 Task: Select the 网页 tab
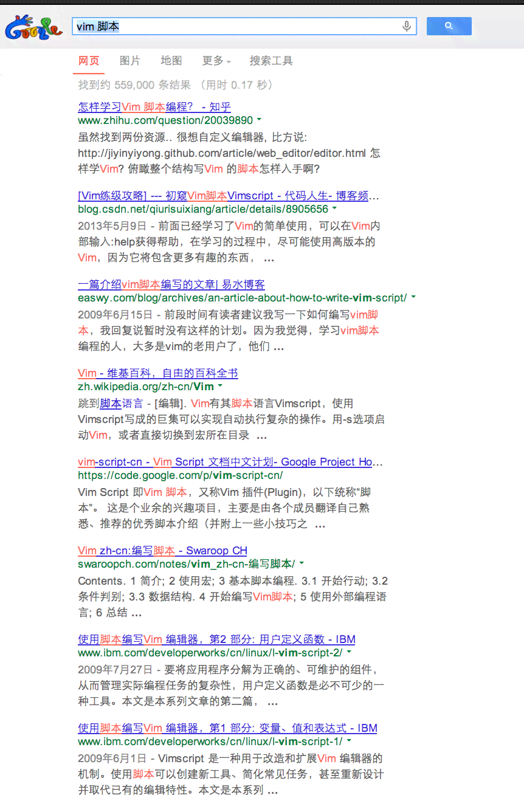tap(89, 61)
